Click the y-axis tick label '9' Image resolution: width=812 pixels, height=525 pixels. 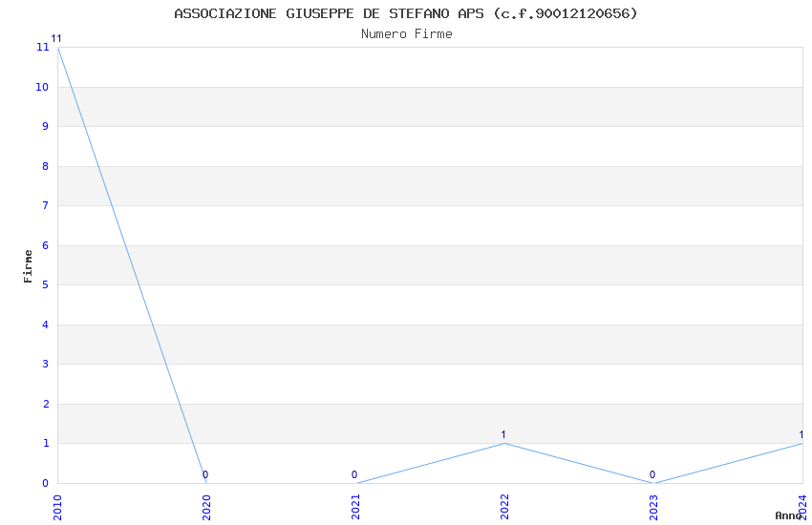(46, 126)
